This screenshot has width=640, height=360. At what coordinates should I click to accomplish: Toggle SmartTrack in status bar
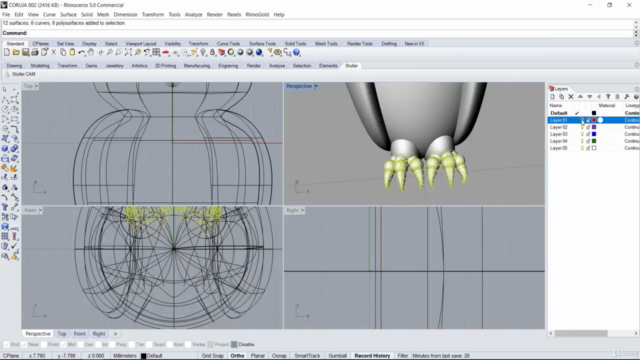pyautogui.click(x=307, y=356)
